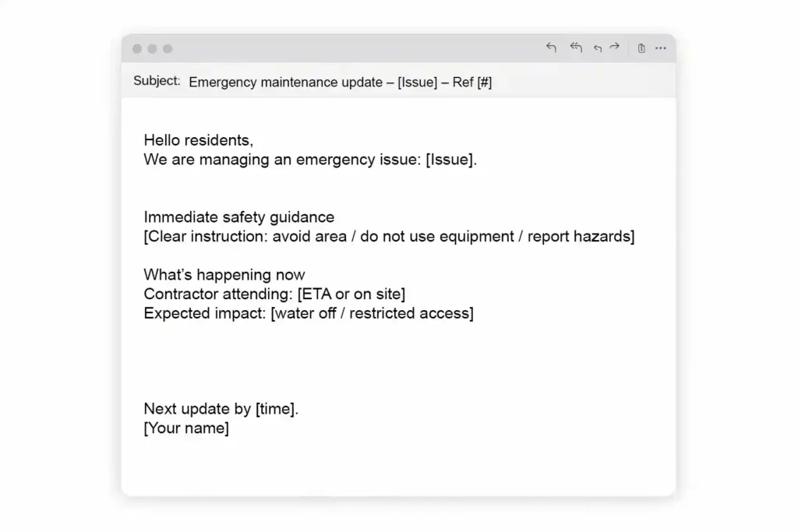The height and width of the screenshot is (532, 798).
Task: Open the three-dot more options menu
Action: [661, 48]
